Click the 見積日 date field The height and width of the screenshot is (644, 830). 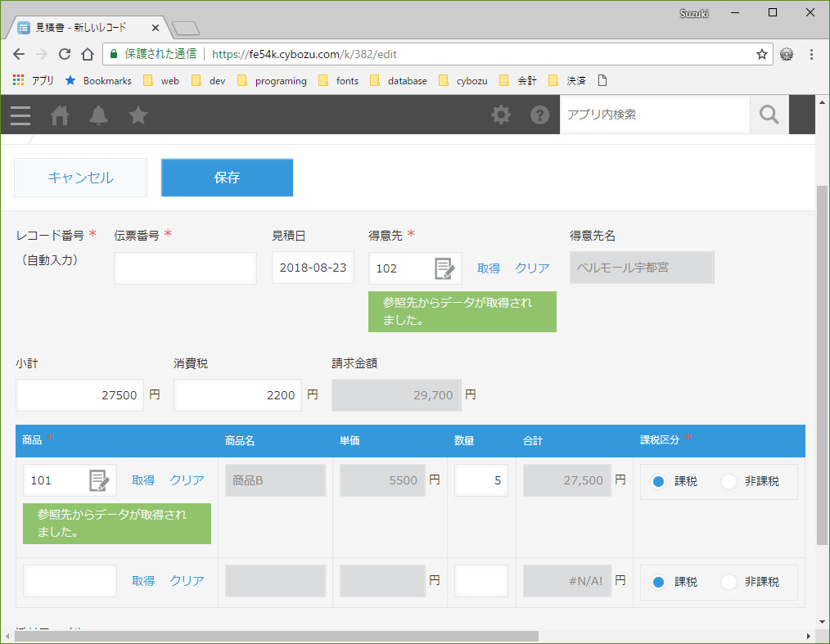tap(313, 268)
